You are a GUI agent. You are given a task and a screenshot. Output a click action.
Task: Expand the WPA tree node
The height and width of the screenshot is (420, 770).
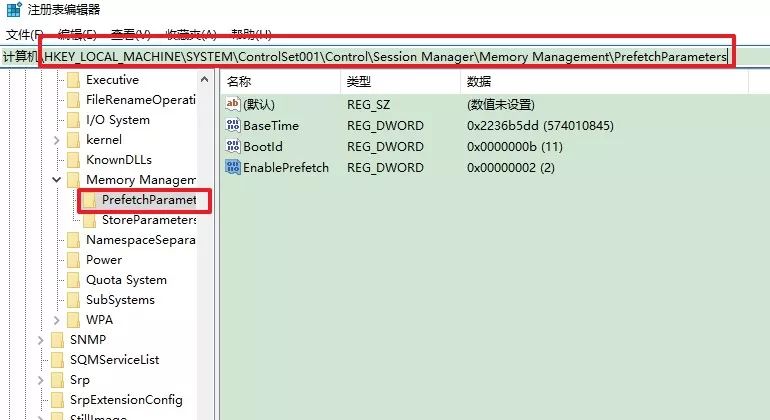coord(56,320)
